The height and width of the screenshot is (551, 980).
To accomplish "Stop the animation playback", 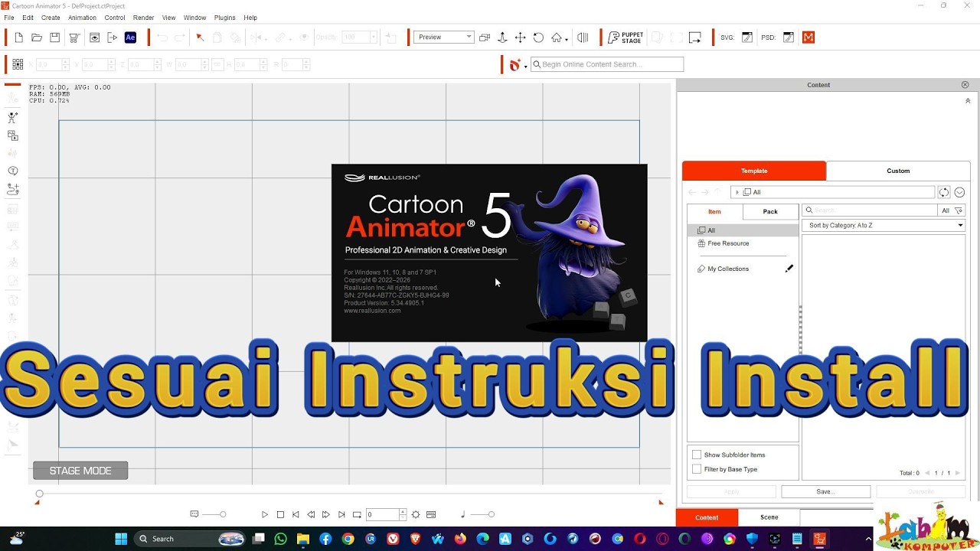I will tap(280, 515).
